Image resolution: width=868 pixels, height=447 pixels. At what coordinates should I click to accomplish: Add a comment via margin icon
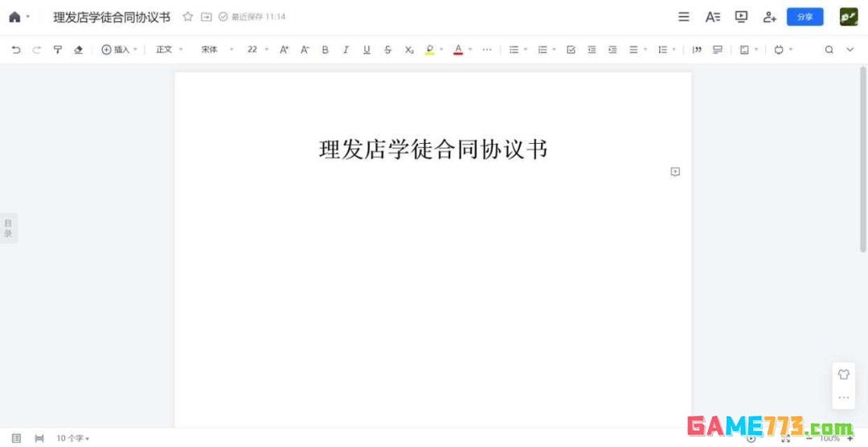click(675, 172)
